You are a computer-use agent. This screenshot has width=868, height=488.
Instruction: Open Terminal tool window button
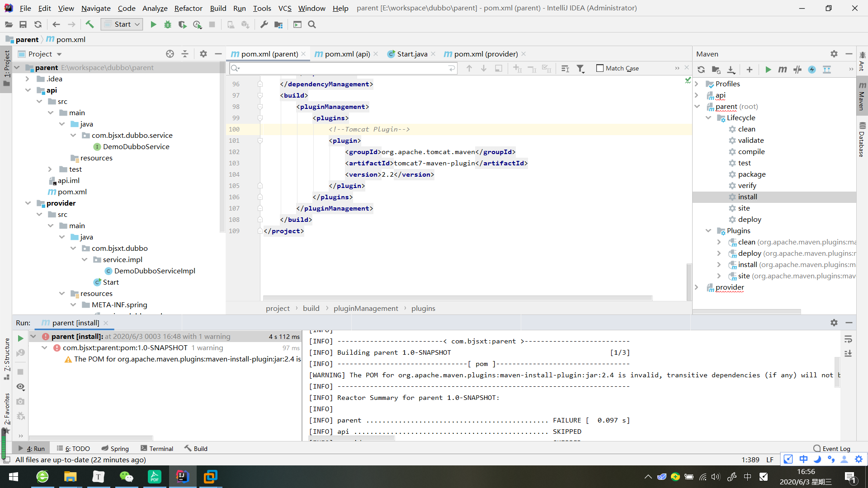[157, 448]
